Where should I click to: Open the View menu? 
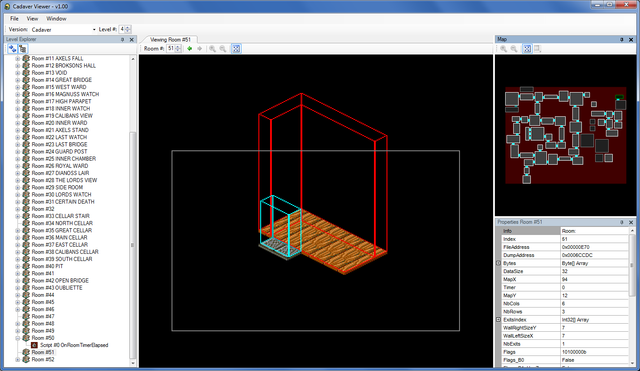(32, 19)
